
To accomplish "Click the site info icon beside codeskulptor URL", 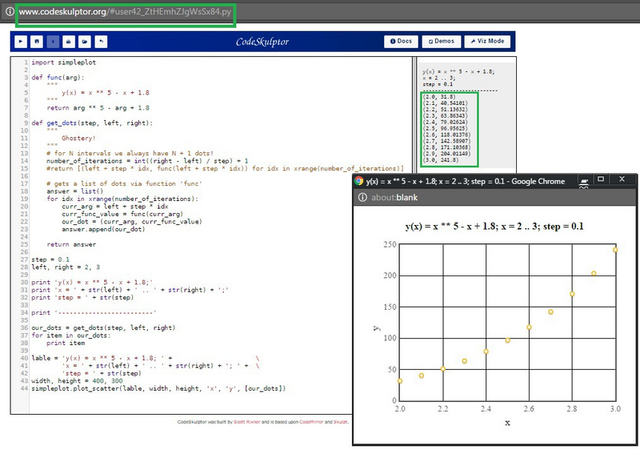I will (x=9, y=11).
